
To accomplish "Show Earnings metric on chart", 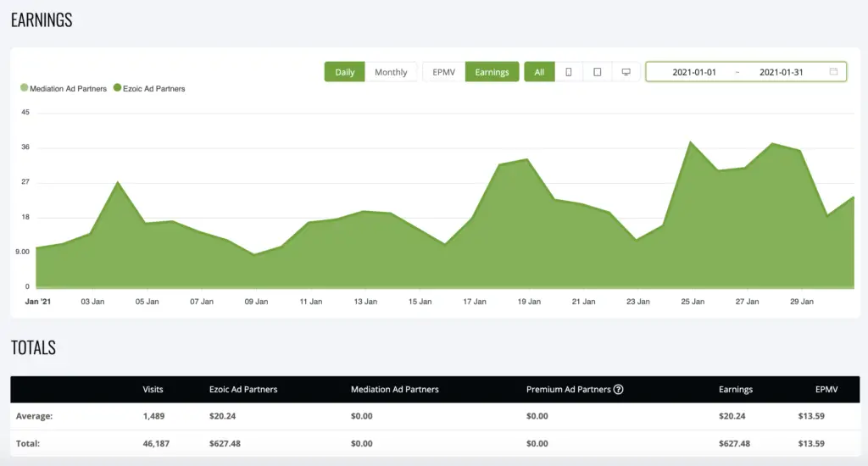I will pyautogui.click(x=492, y=72).
